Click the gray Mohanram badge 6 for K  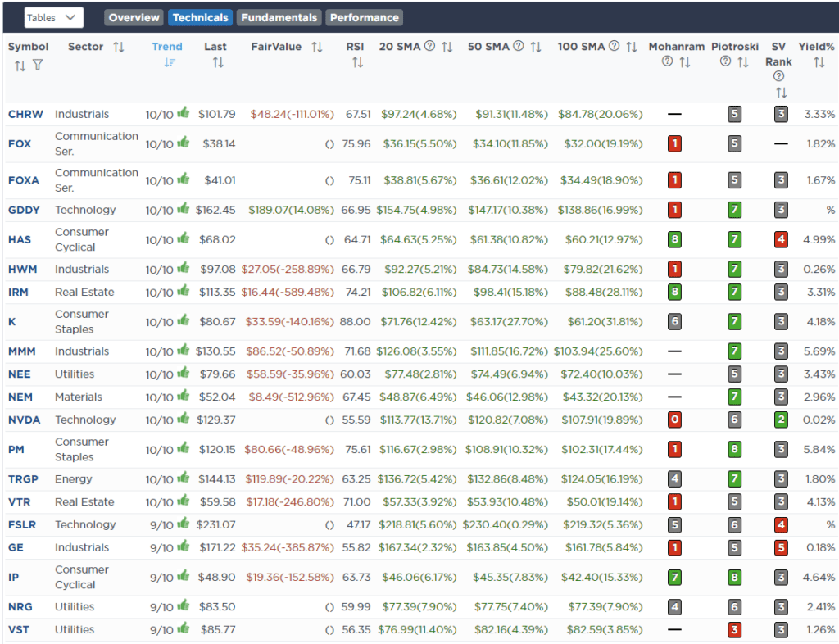click(675, 321)
